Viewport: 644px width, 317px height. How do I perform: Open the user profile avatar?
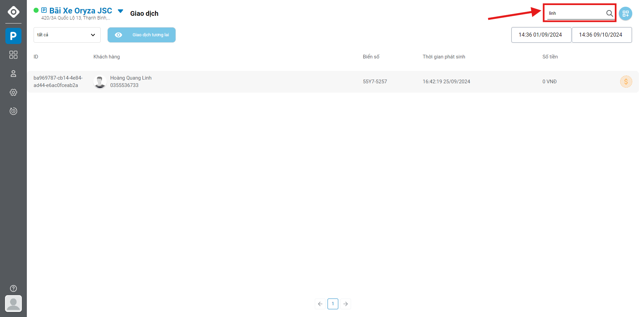13,304
